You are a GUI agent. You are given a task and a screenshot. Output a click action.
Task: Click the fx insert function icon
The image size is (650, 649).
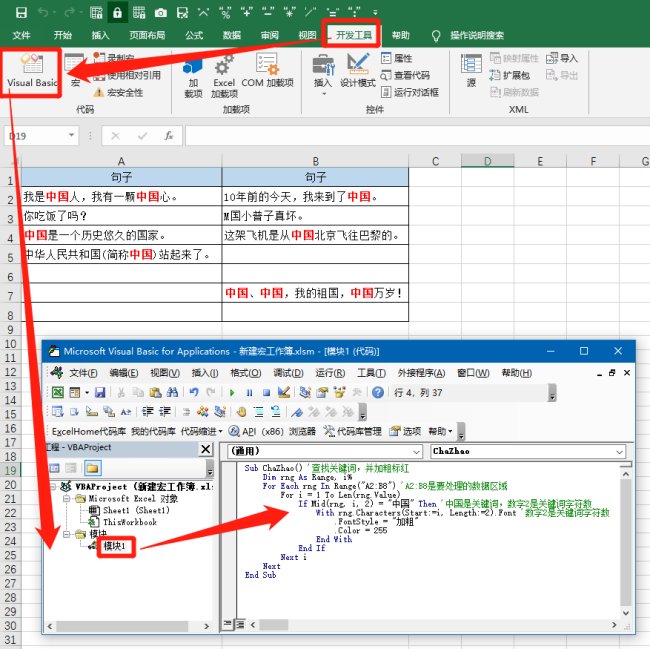tap(168, 136)
